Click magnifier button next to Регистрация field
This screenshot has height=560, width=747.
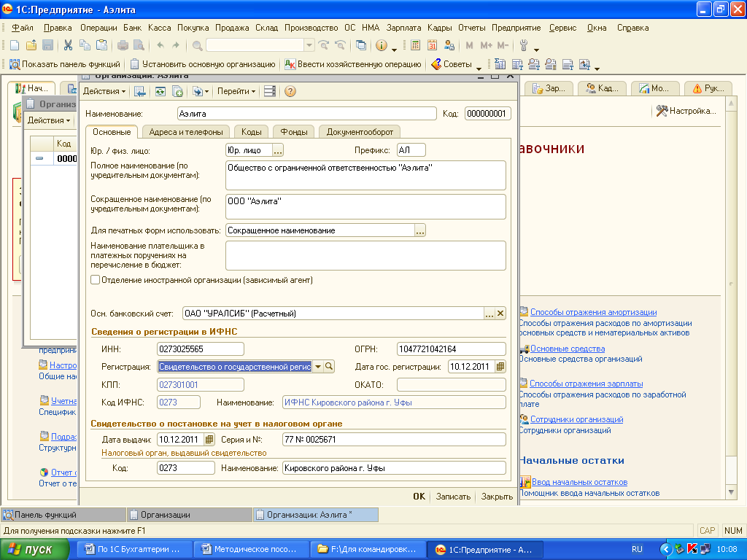point(329,366)
